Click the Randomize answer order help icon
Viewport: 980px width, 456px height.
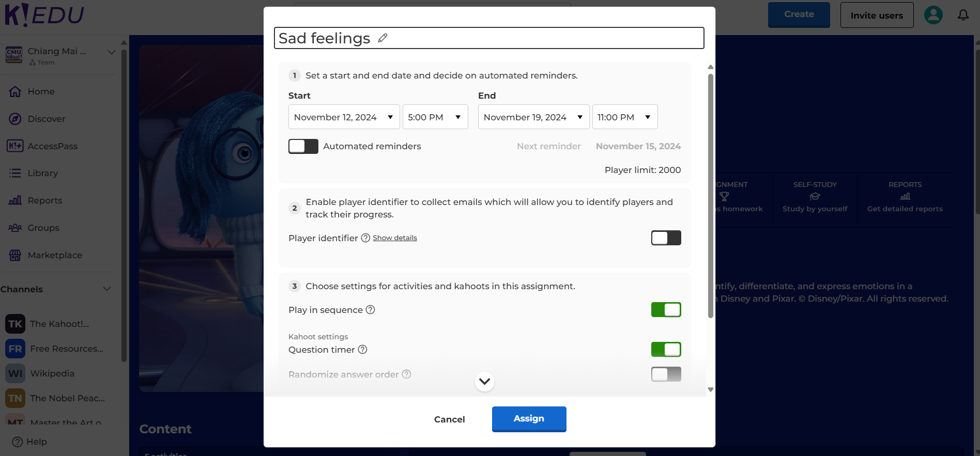pyautogui.click(x=407, y=374)
